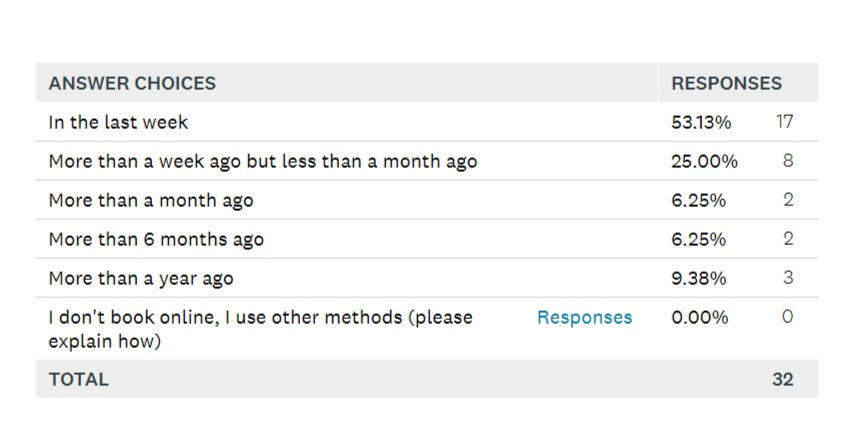Click the response count 0

click(x=788, y=318)
